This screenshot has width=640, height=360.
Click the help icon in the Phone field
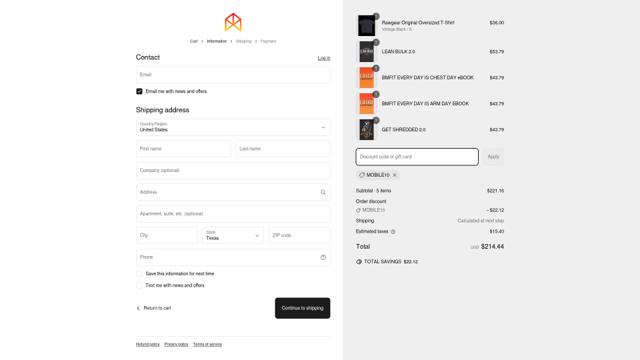click(x=323, y=257)
